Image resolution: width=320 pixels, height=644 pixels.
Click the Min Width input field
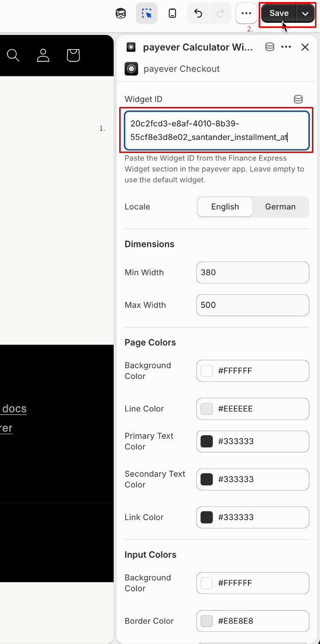pyautogui.click(x=253, y=272)
